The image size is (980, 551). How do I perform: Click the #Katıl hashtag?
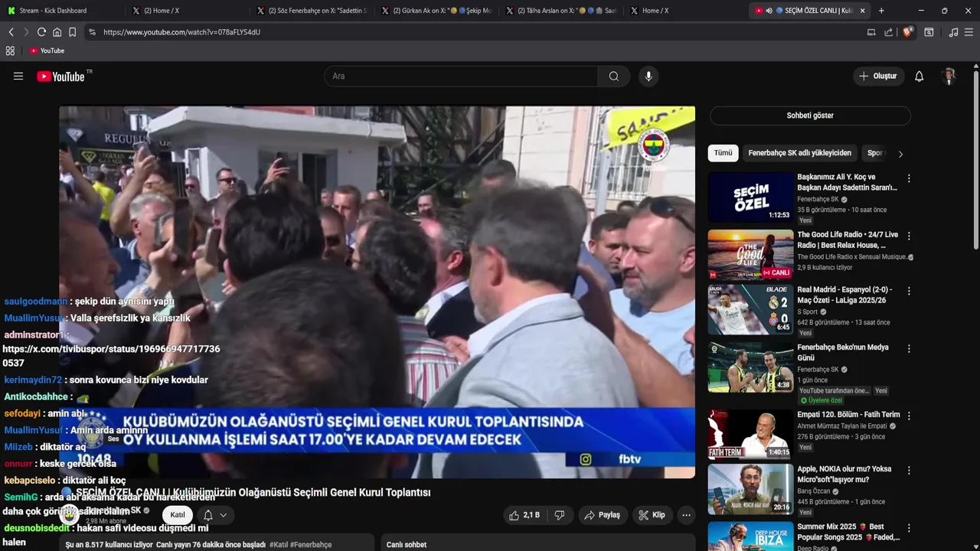pyautogui.click(x=279, y=545)
